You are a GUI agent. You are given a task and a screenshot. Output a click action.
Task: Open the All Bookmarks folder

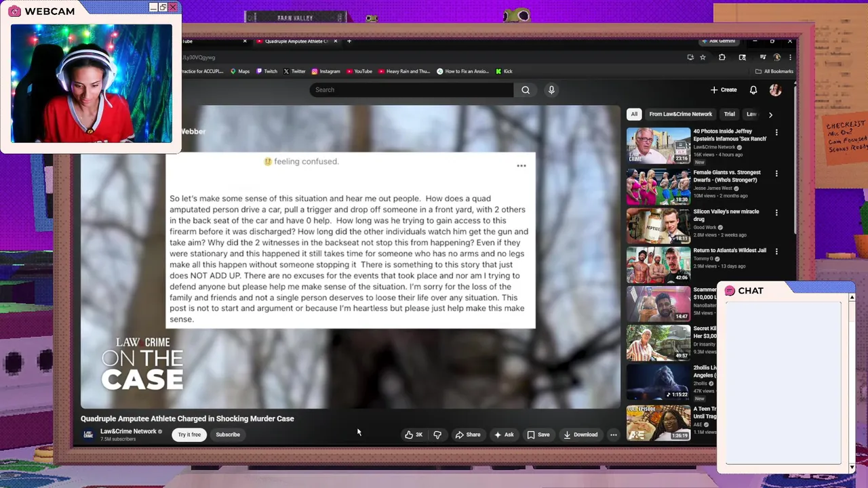point(774,71)
